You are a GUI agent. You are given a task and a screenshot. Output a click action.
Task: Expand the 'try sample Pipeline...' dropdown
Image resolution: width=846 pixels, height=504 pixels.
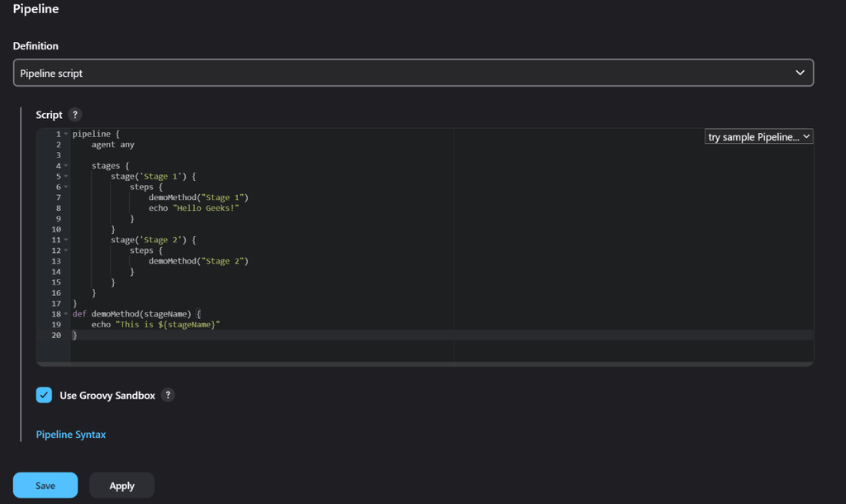coord(758,137)
